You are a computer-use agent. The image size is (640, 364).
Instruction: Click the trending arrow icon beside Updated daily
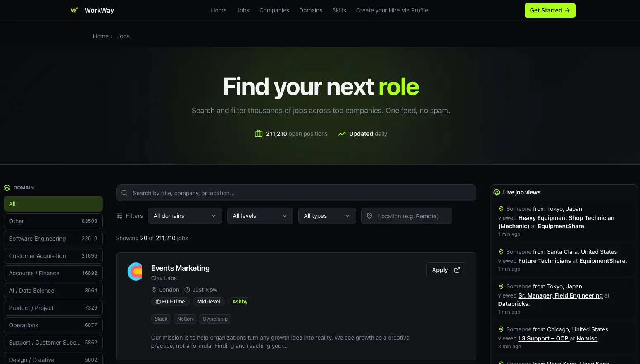(342, 134)
